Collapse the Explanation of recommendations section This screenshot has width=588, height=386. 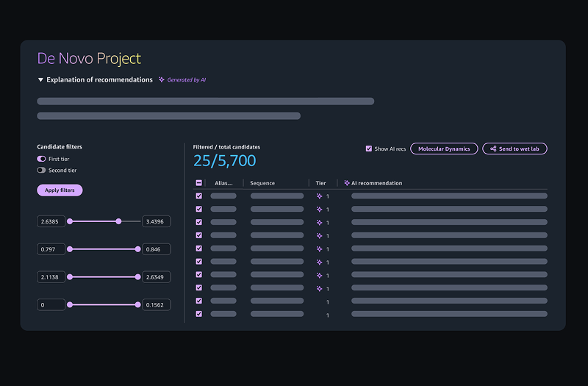click(40, 79)
